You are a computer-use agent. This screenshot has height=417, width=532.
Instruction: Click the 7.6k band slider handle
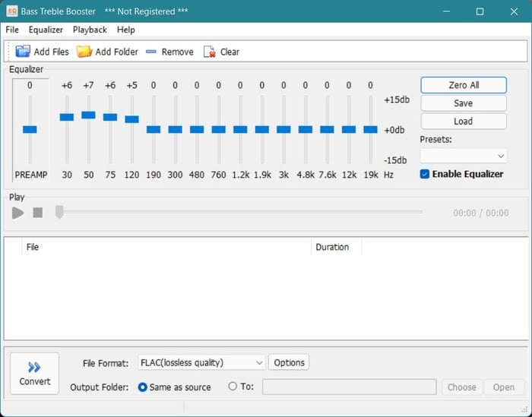click(327, 130)
